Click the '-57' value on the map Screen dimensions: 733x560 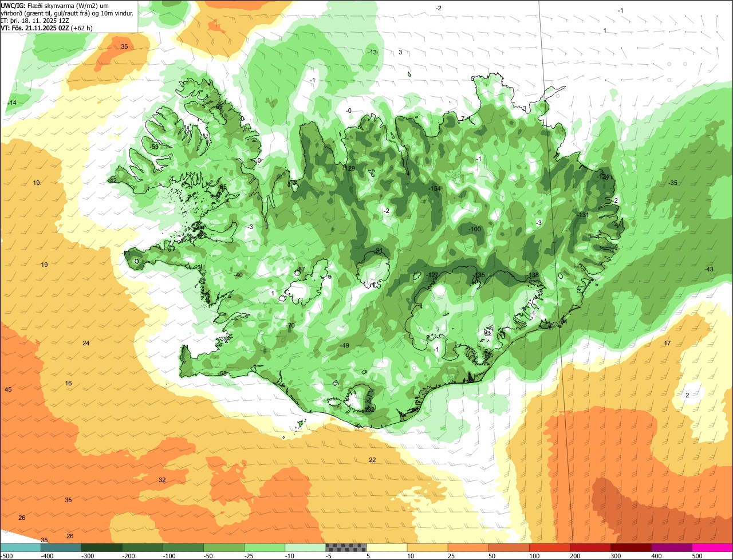tap(301, 270)
